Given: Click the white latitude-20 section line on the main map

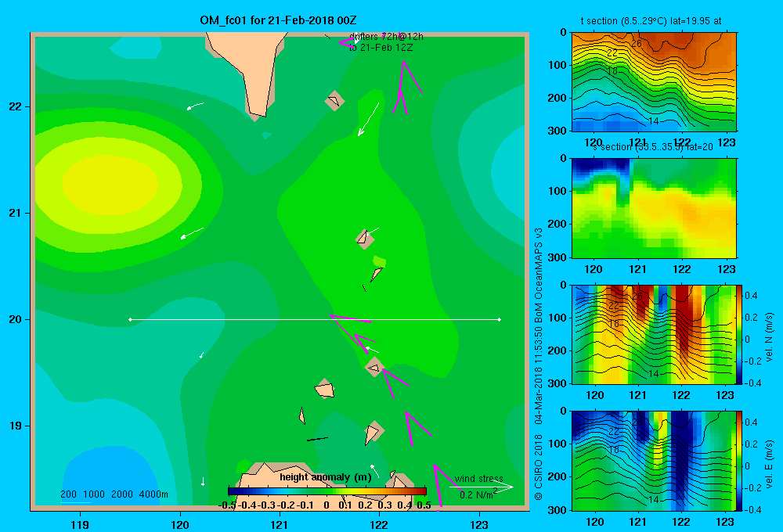Looking at the screenshot, I should (x=315, y=319).
